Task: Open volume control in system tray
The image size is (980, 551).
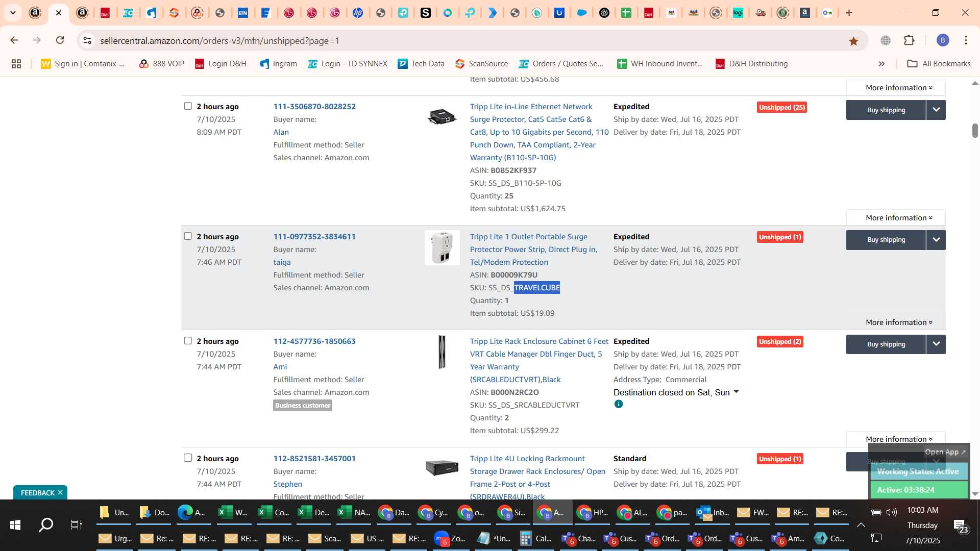Action: [x=891, y=512]
